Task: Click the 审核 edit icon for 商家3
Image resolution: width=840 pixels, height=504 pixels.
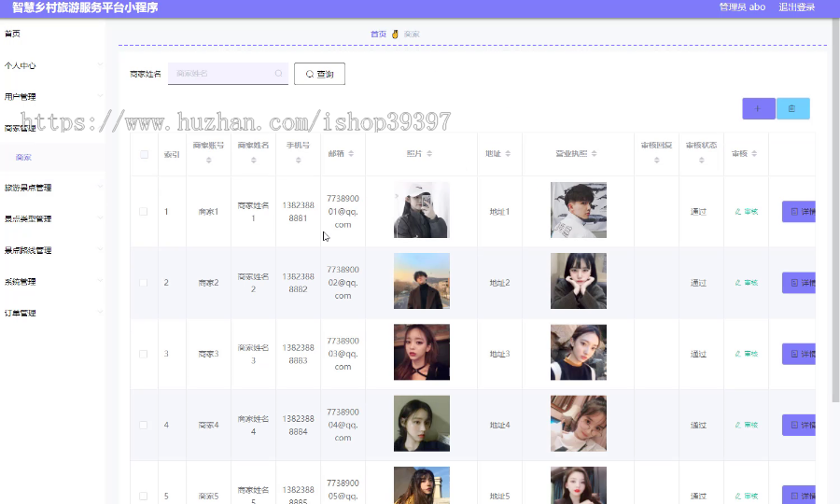Action: click(x=738, y=354)
